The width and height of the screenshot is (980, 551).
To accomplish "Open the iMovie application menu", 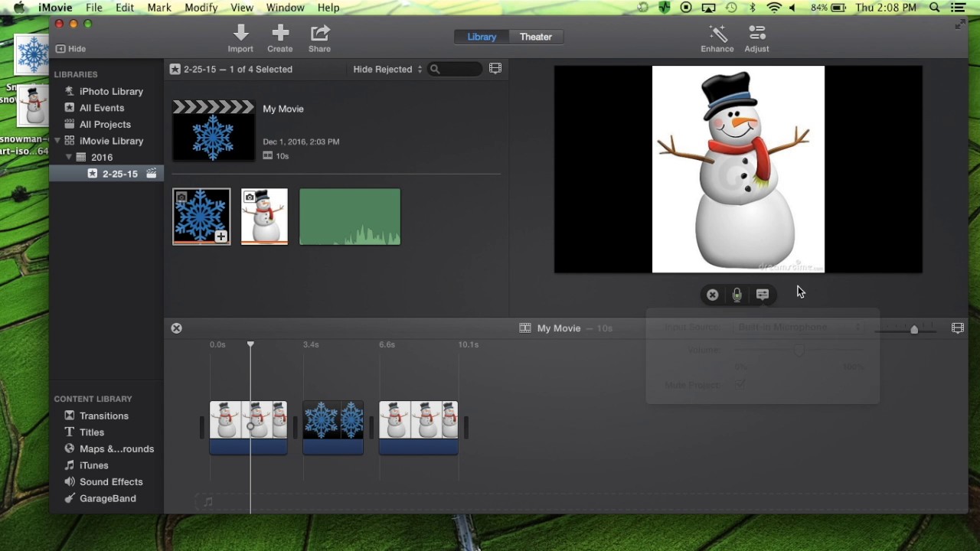I will 55,8.
